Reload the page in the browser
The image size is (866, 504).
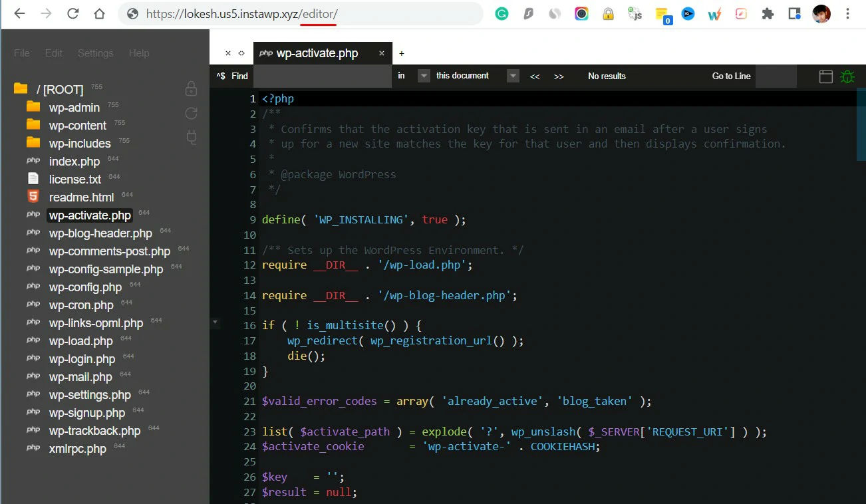pyautogui.click(x=73, y=13)
